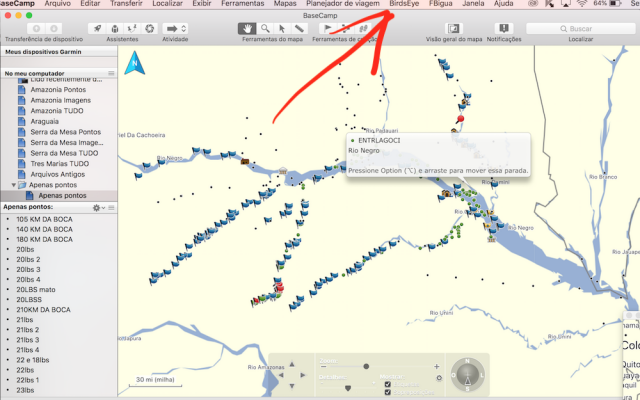Image resolution: width=640 pixels, height=400 pixels.
Task: Open map control gear settings
Action: tap(439, 378)
